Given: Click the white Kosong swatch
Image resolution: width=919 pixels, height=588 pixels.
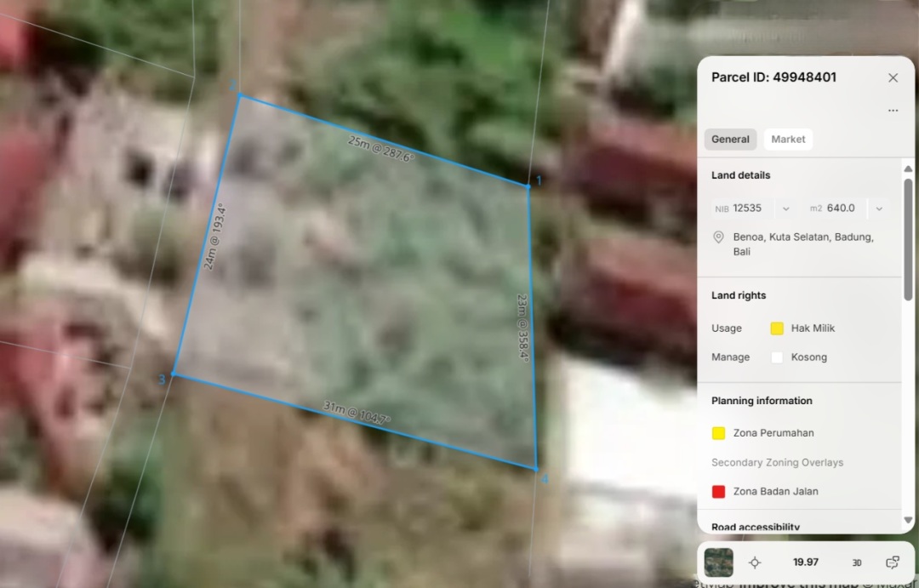Looking at the screenshot, I should (x=777, y=357).
